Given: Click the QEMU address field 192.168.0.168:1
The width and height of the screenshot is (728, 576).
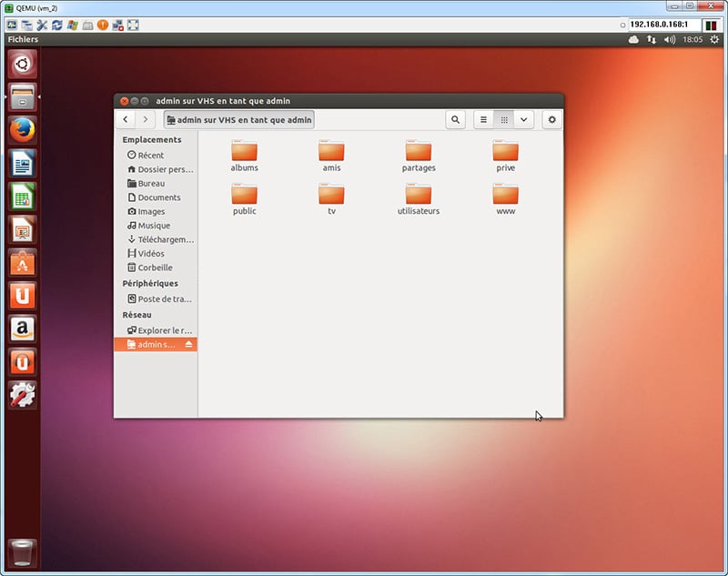Looking at the screenshot, I should point(663,25).
